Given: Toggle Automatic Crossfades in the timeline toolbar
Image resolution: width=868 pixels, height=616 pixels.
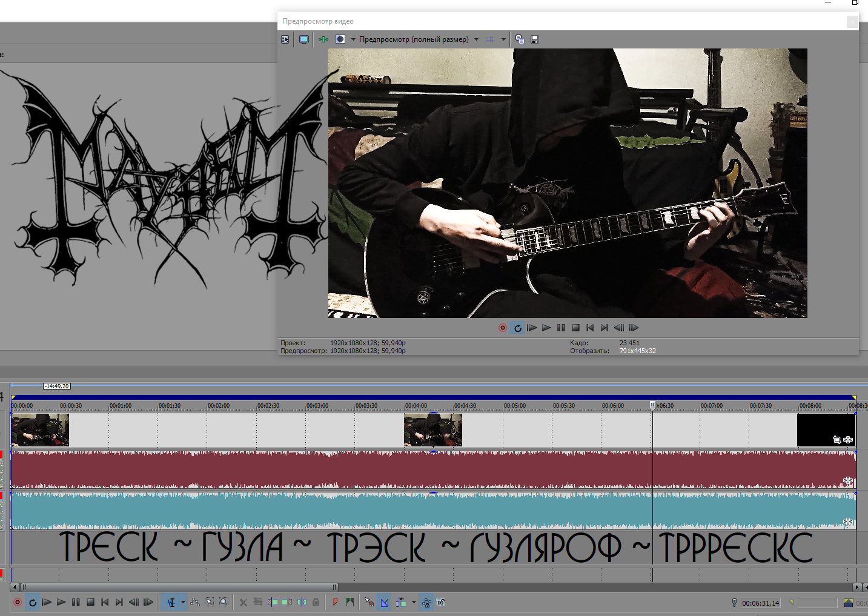Looking at the screenshot, I should (385, 602).
